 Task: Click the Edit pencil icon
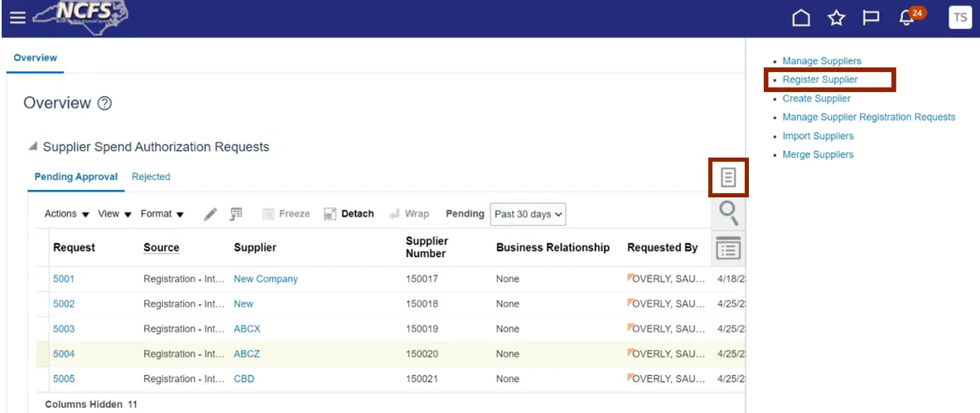[210, 214]
